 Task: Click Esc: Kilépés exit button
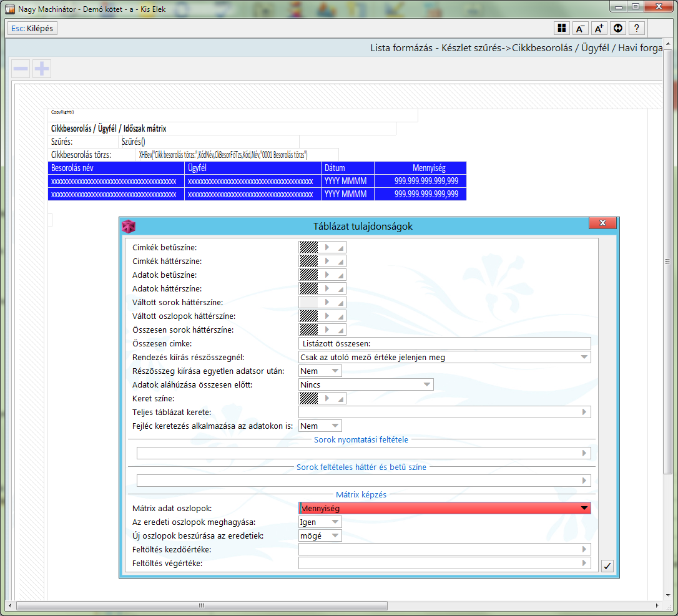(32, 29)
